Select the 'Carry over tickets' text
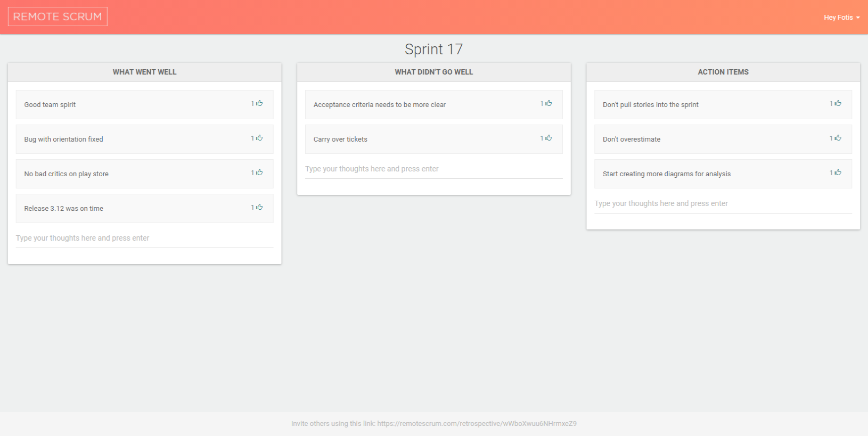Viewport: 868px width, 436px height. click(x=340, y=139)
